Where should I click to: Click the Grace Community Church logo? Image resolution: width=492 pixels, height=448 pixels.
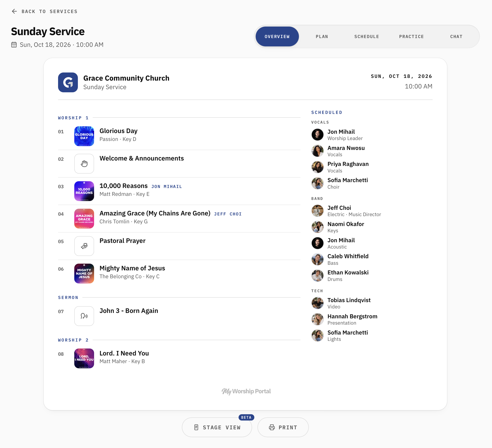(x=68, y=82)
